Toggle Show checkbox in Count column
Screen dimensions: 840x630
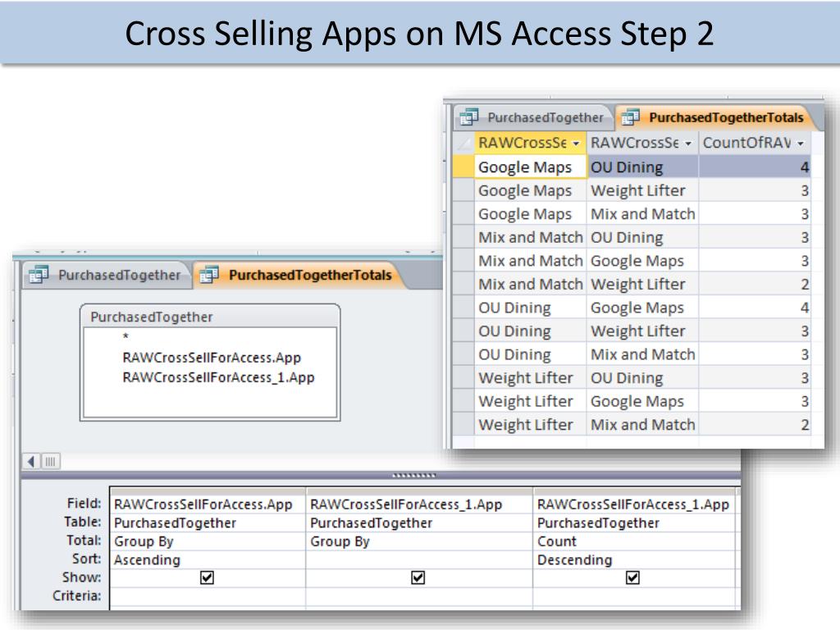(x=632, y=577)
